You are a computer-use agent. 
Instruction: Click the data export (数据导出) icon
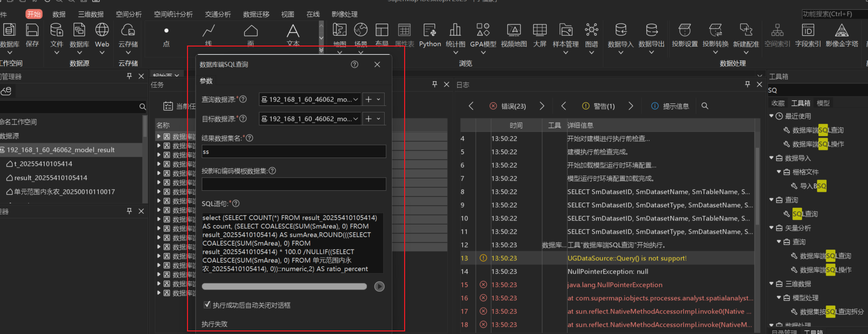pyautogui.click(x=651, y=30)
